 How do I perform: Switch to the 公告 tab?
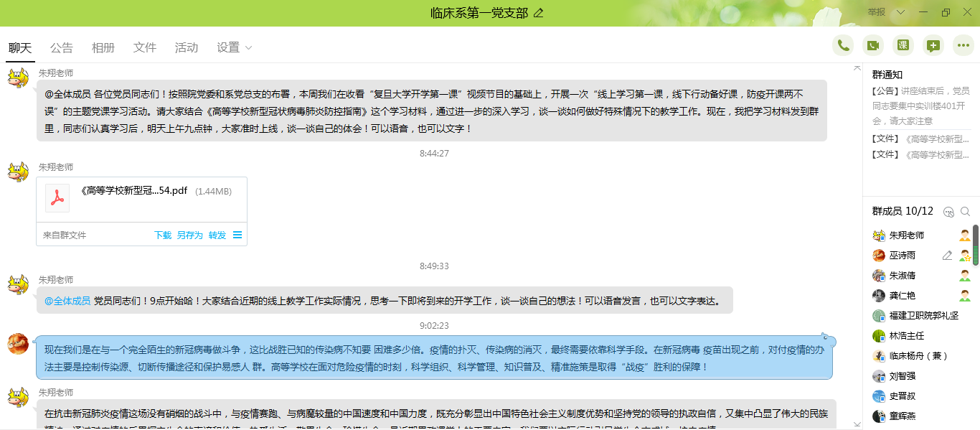(62, 48)
